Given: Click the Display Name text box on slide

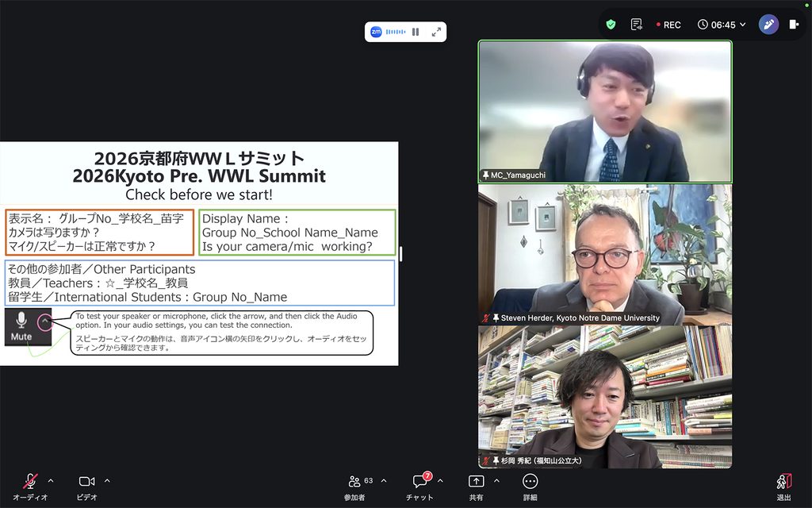Looking at the screenshot, I should tap(297, 233).
